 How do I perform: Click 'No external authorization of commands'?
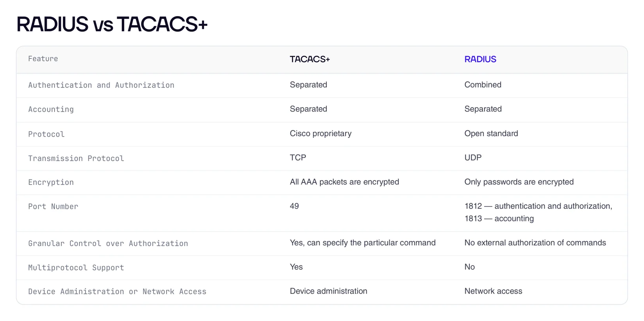coord(535,243)
